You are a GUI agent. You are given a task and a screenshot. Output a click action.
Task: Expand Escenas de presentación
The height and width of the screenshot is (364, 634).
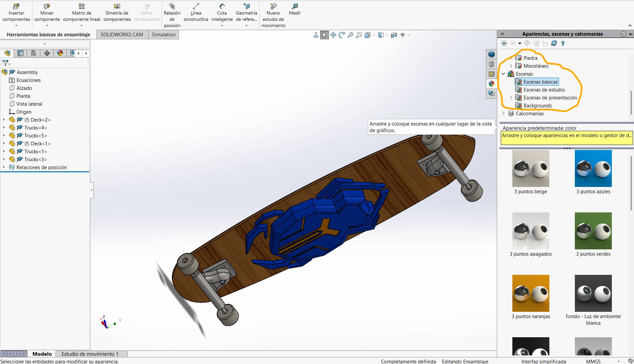coord(511,97)
